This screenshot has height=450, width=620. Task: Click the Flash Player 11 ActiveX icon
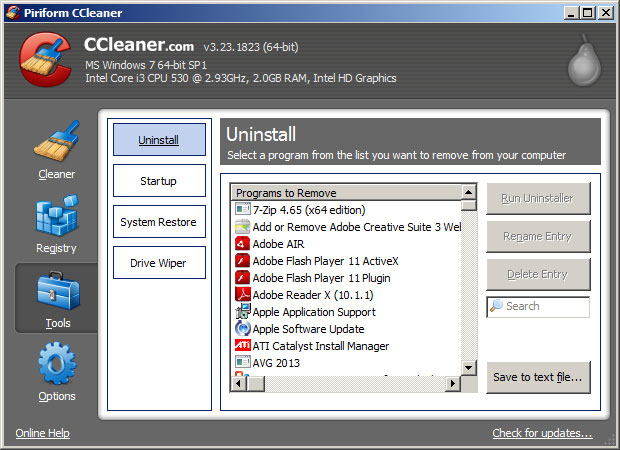[x=242, y=260]
